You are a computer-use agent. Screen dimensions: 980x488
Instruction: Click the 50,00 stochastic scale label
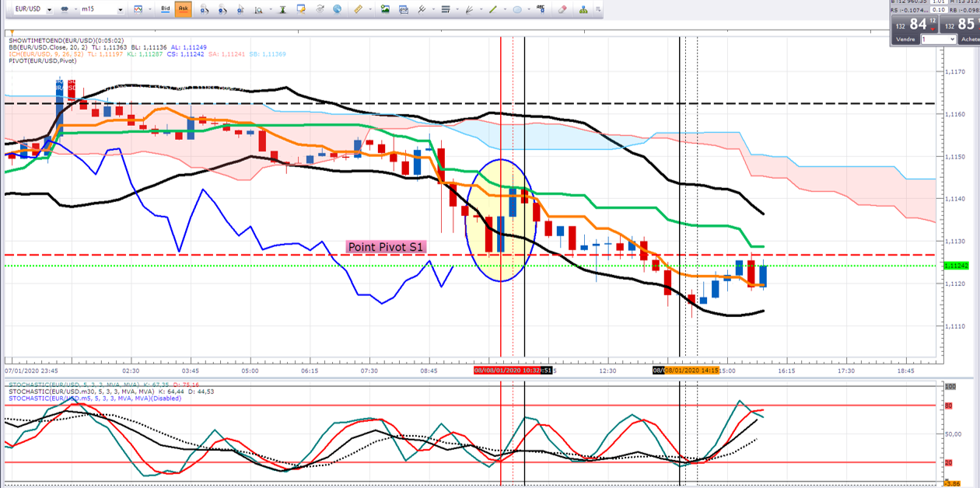pyautogui.click(x=954, y=434)
